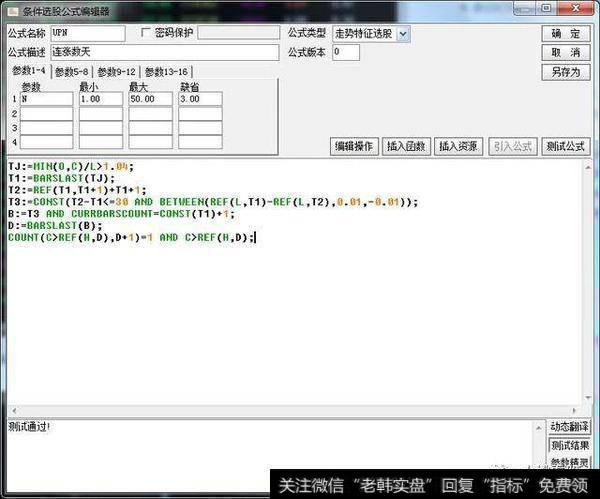The width and height of the screenshot is (600, 499).
Task: Click code editor scroll down arrow
Action: 587,398
